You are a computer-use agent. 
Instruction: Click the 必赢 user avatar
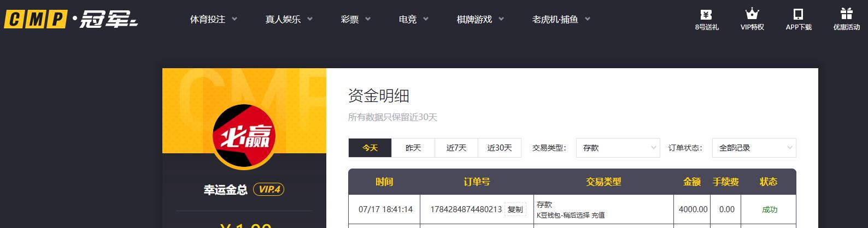[244, 136]
